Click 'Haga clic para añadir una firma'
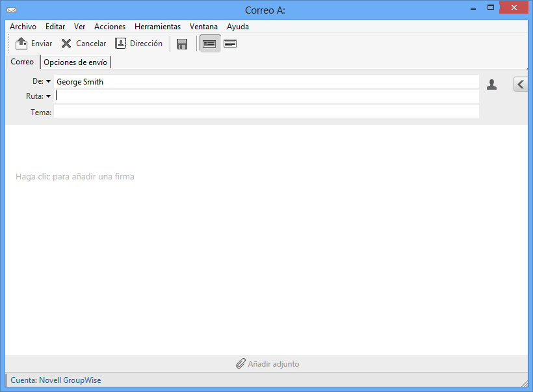 click(75, 176)
